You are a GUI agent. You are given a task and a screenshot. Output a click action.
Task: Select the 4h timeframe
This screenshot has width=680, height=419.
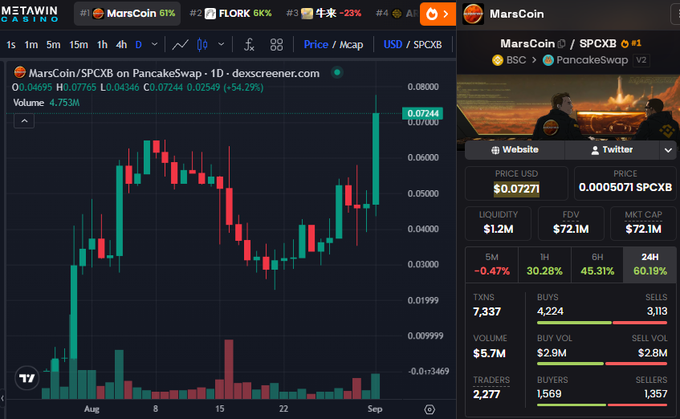coord(121,45)
